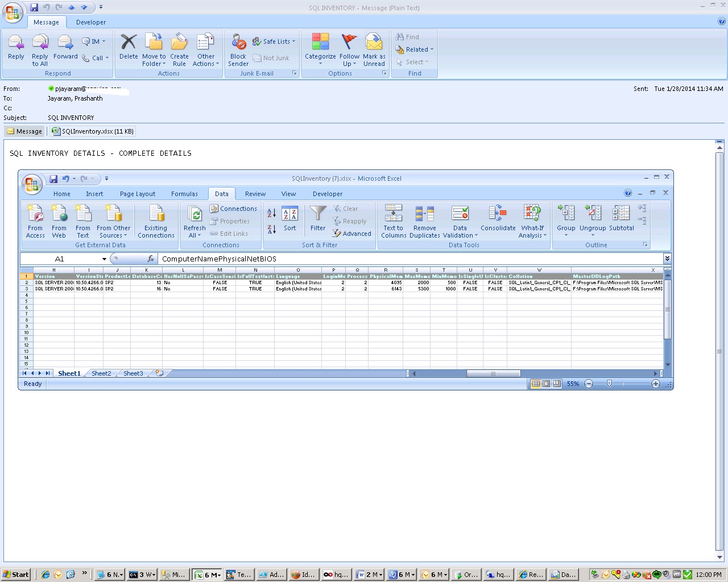
Task: Switch to the Developer ribbon tab
Action: [91, 22]
